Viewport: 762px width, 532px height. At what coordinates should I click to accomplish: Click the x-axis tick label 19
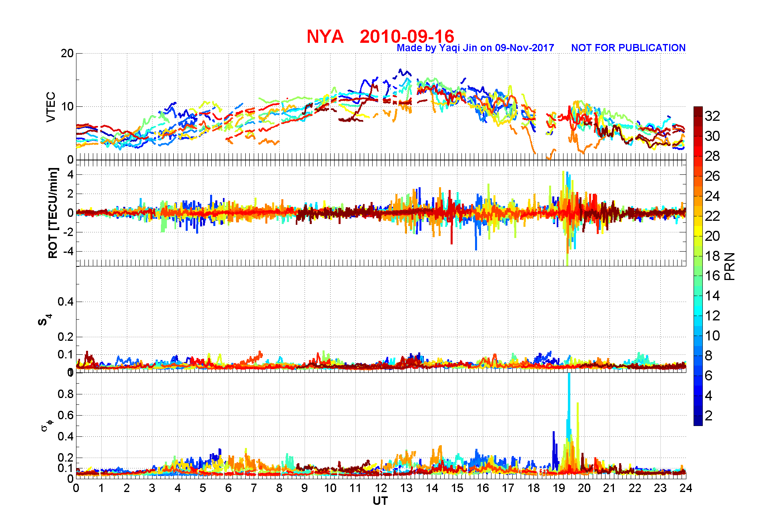559,488
